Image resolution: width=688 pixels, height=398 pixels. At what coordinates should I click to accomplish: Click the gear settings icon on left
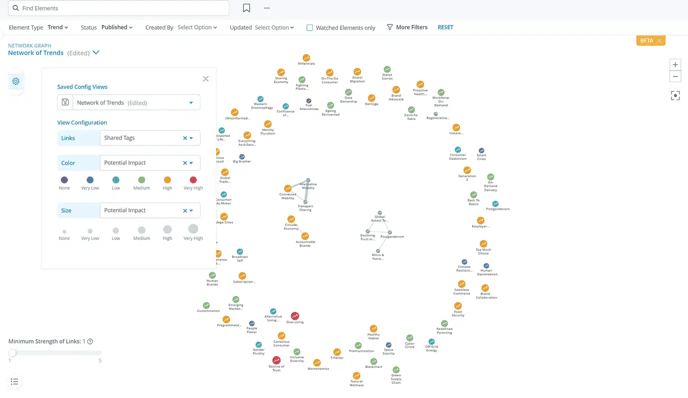point(16,81)
